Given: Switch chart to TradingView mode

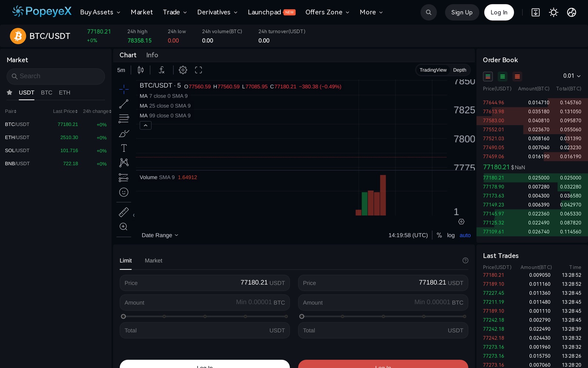Looking at the screenshot, I should 433,70.
